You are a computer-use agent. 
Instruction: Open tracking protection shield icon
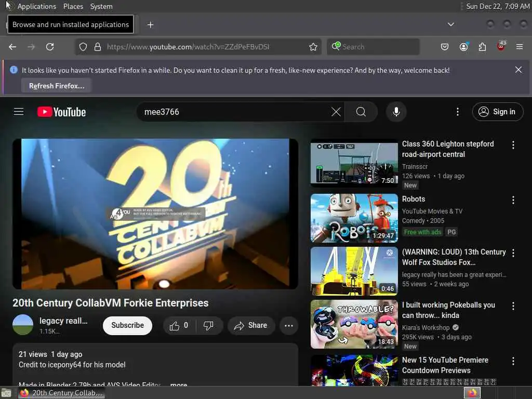[x=83, y=47]
